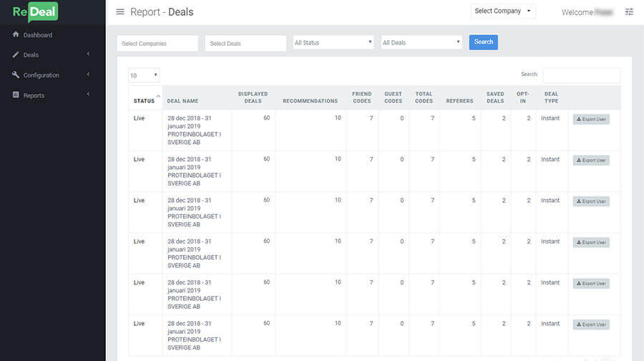Click Export User in the sixth row
The height and width of the screenshot is (361, 644).
[x=591, y=324]
